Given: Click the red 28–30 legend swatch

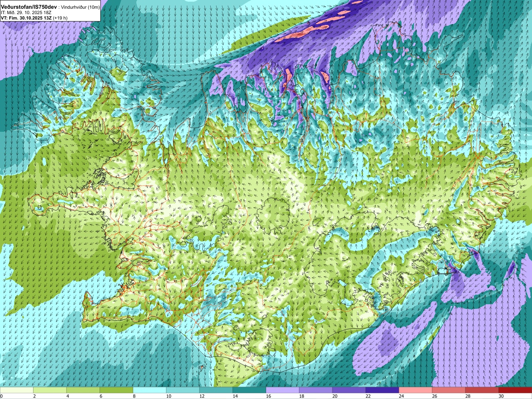Looking at the screenshot, I should tap(482, 390).
